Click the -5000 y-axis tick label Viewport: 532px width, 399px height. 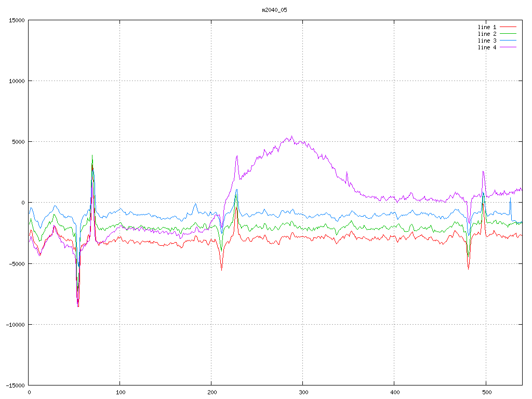[x=17, y=263]
